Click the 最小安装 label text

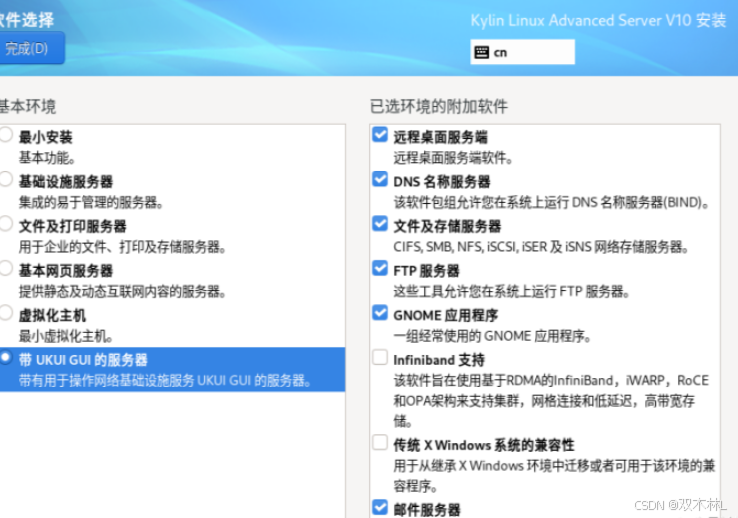46,137
